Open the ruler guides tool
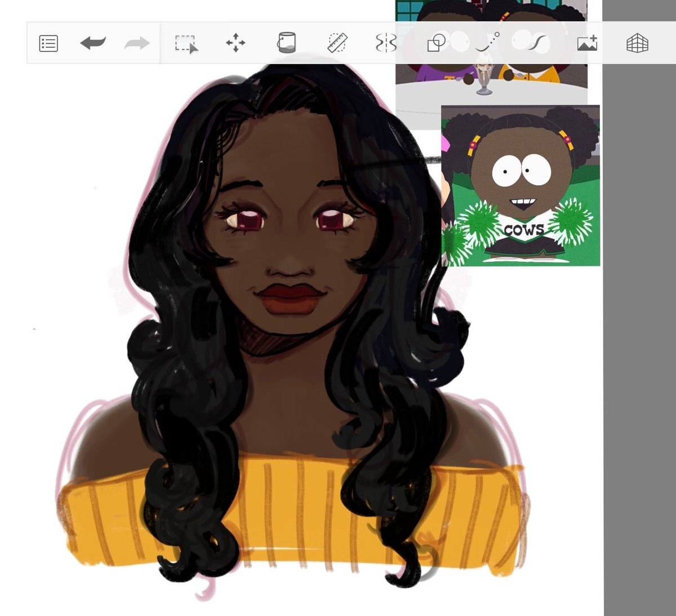676x616 pixels. click(337, 43)
